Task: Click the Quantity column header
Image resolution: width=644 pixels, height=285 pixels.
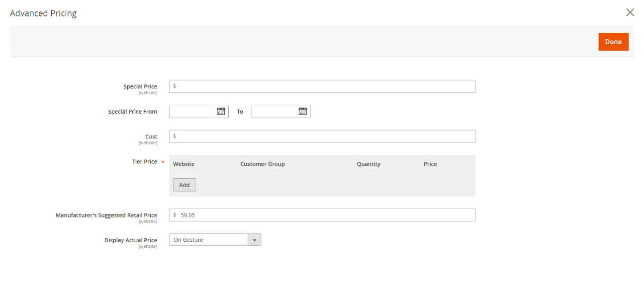Action: pyautogui.click(x=368, y=164)
